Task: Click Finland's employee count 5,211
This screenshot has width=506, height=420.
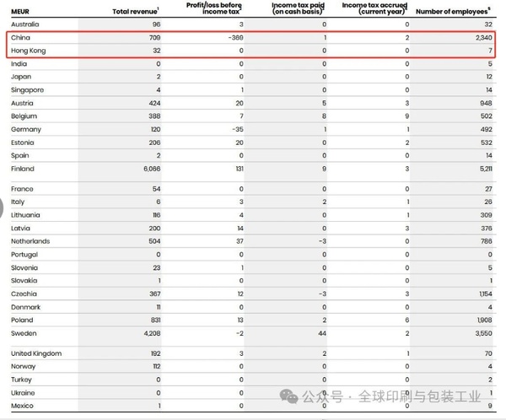Action: click(x=486, y=169)
